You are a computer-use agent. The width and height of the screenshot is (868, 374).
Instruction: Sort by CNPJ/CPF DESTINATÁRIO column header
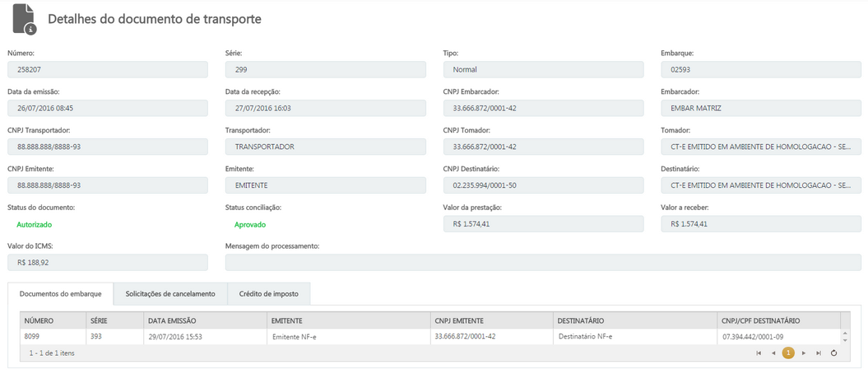coord(779,320)
